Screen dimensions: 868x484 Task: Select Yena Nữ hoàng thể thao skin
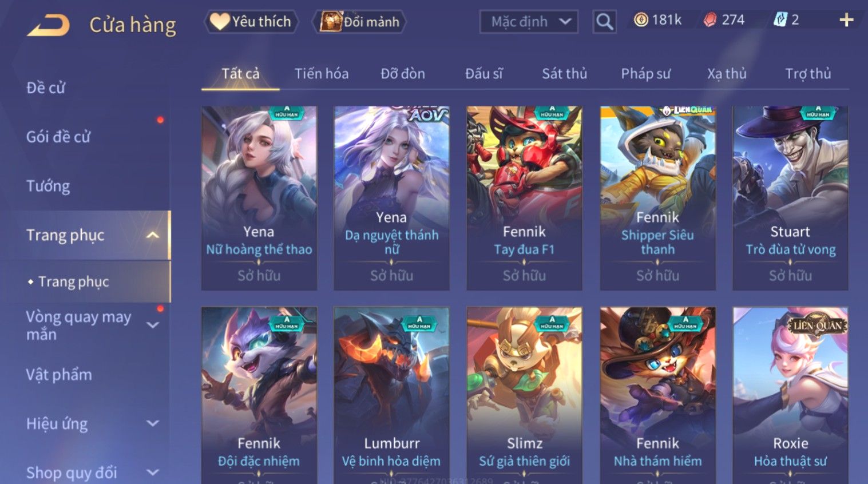tap(259, 198)
